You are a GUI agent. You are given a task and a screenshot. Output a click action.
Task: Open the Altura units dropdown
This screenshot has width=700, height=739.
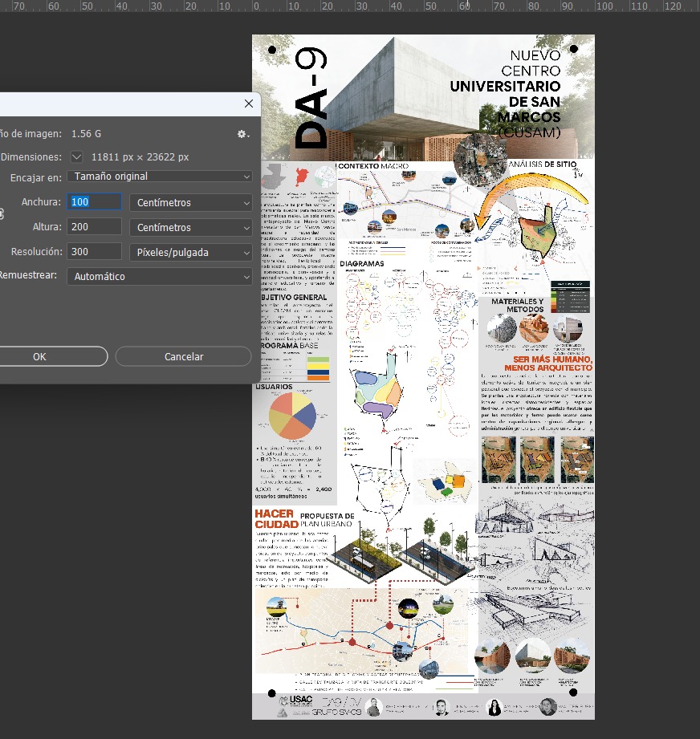tap(191, 228)
